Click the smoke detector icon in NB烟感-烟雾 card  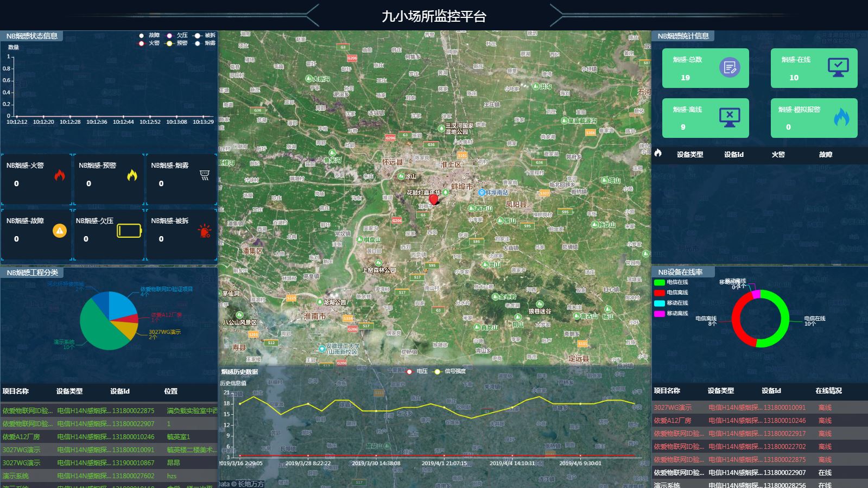(x=205, y=175)
